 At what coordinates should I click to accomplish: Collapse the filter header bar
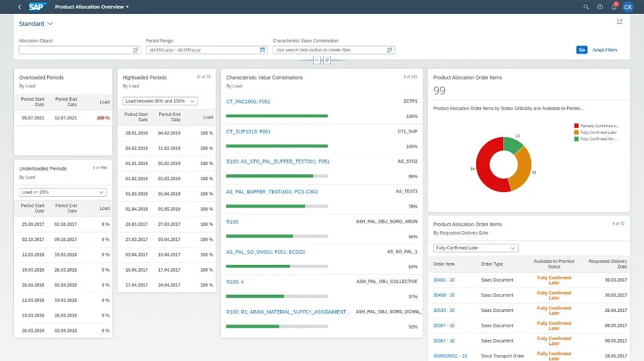point(317,60)
